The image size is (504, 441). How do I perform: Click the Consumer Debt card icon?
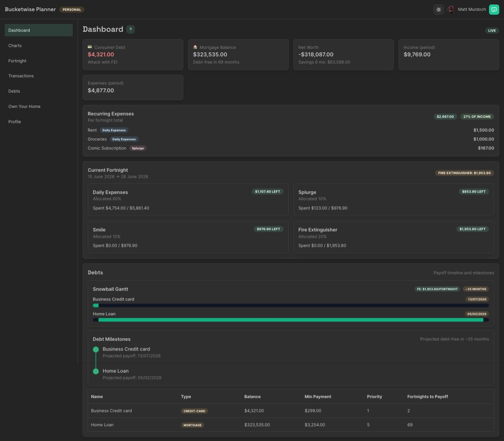(x=90, y=47)
